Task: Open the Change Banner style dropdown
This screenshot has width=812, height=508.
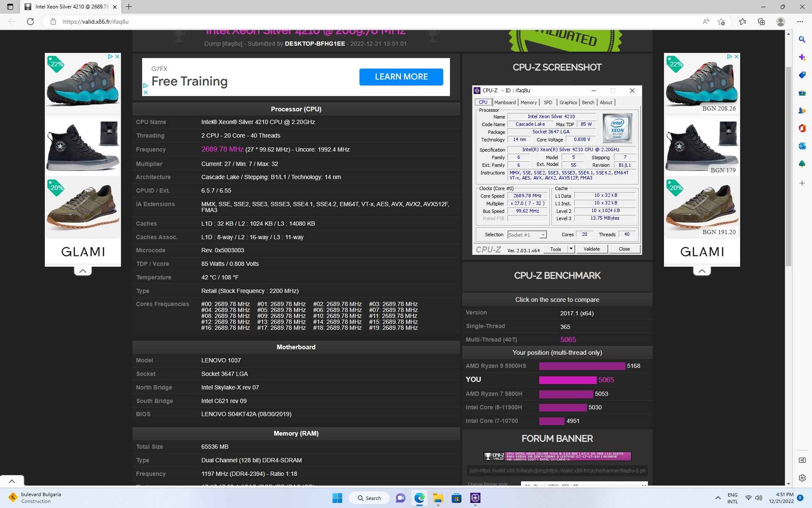Action: click(x=584, y=484)
